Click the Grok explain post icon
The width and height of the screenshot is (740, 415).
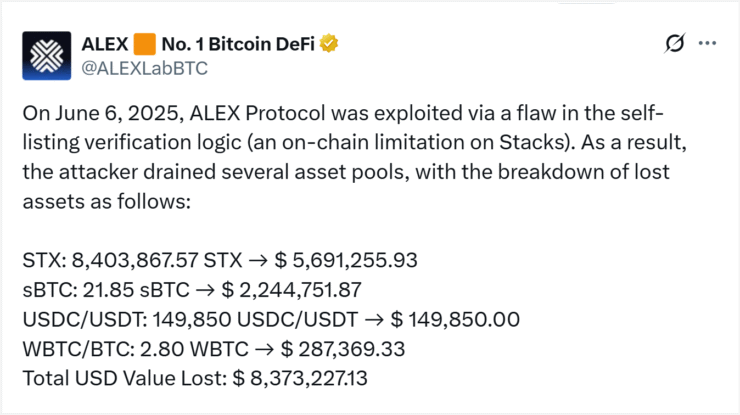pyautogui.click(x=674, y=43)
